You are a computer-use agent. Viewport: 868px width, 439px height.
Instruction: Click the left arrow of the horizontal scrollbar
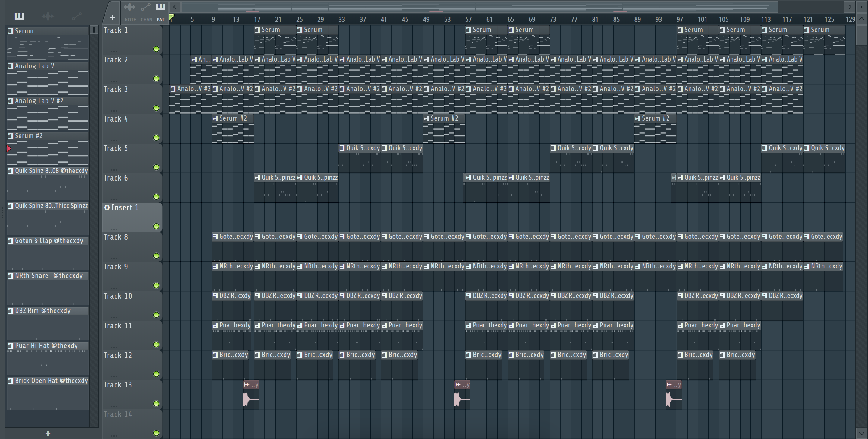click(175, 6)
